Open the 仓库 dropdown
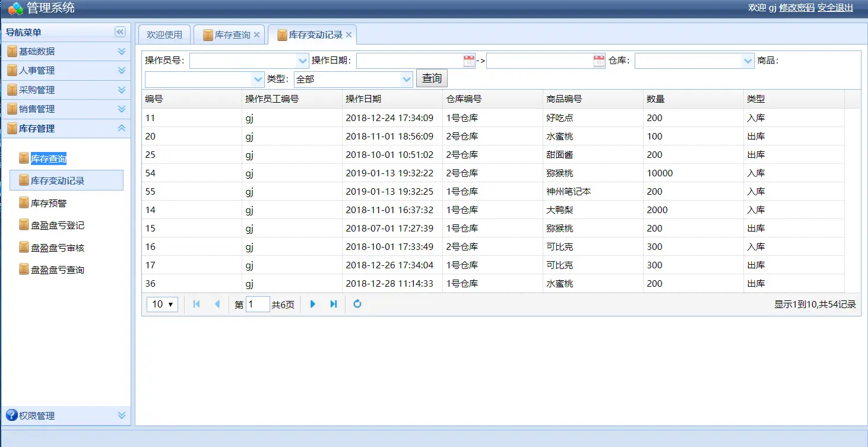The image size is (868, 447). coord(748,61)
